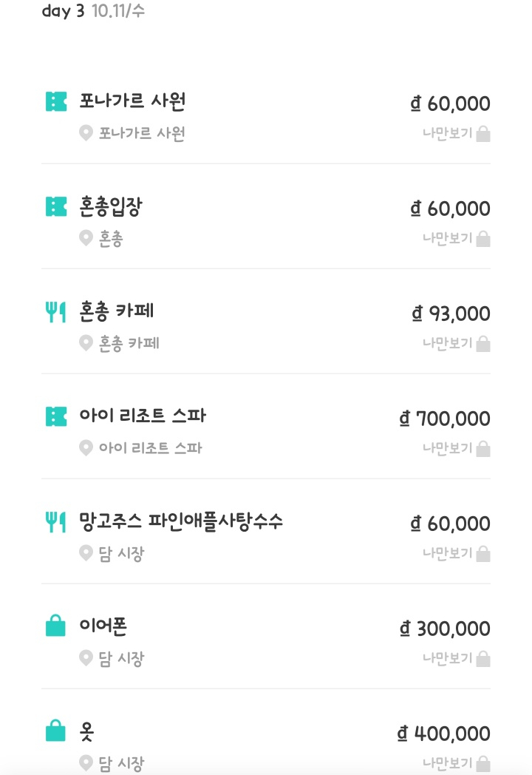Select the 포나가르 사원 location label
532x775 pixels.
point(142,134)
